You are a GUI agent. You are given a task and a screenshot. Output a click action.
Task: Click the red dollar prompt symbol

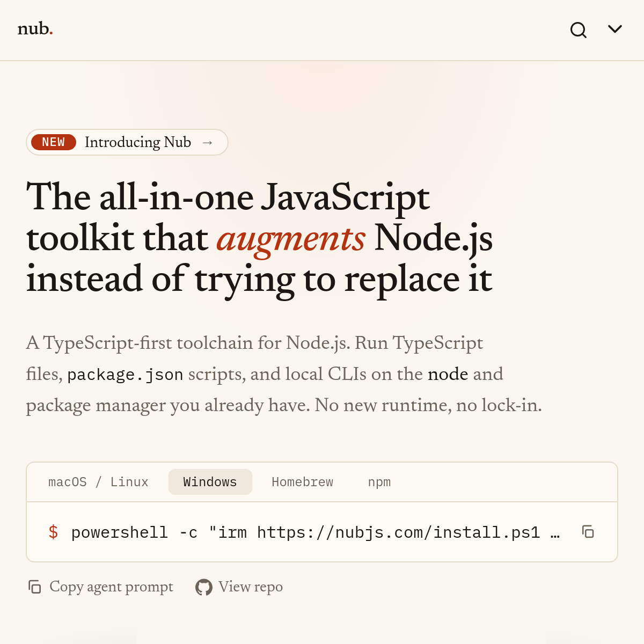pyautogui.click(x=53, y=532)
